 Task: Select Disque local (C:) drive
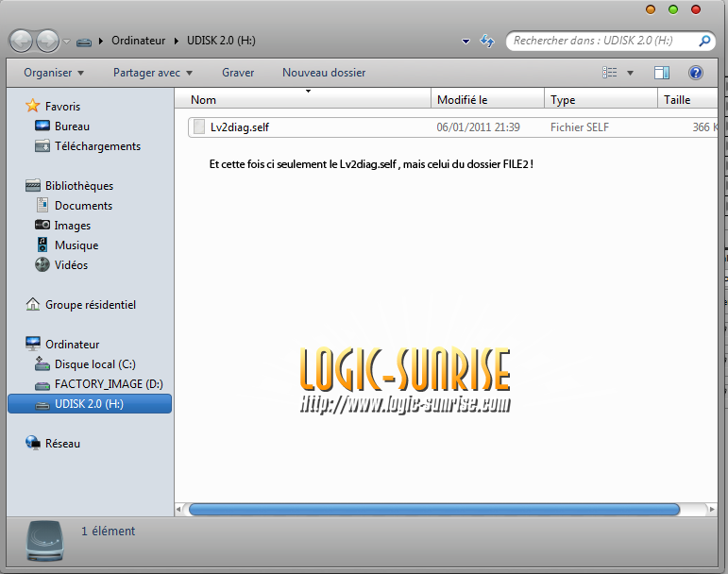(x=94, y=364)
